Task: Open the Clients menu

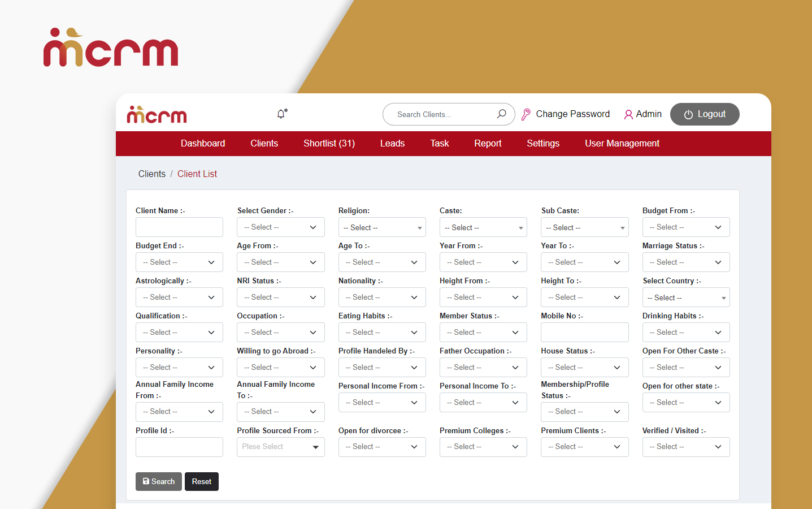Action: point(264,144)
